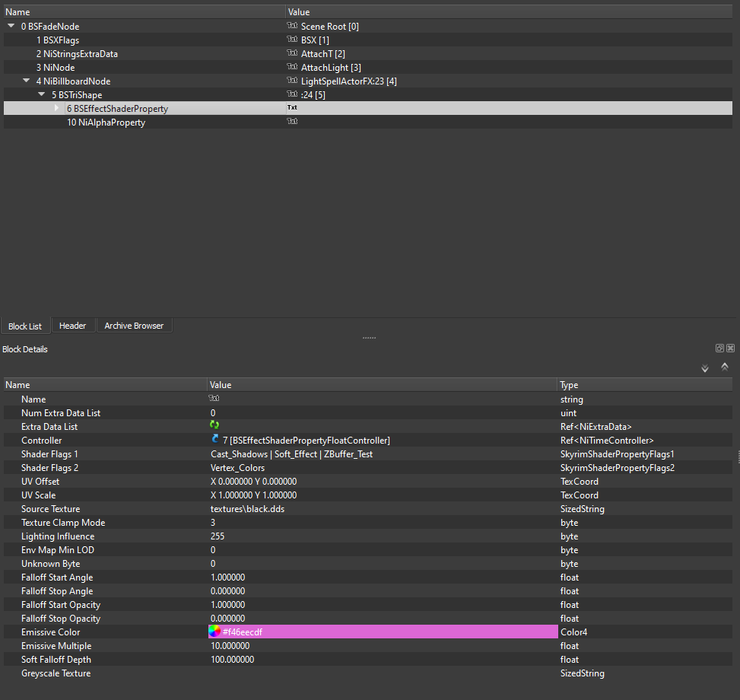740x700 pixels.
Task: Click the Value column header in block list
Action: pos(510,12)
